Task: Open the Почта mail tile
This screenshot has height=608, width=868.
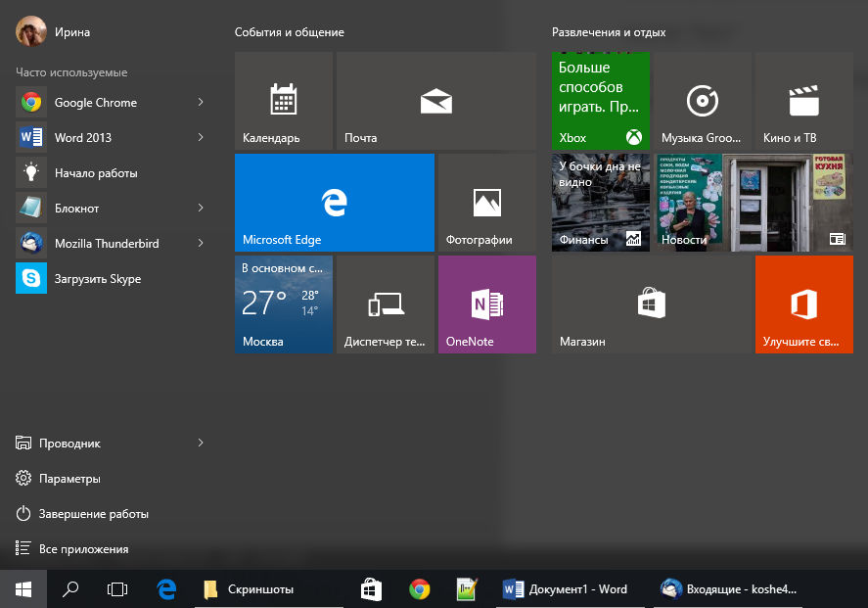Action: [435, 101]
